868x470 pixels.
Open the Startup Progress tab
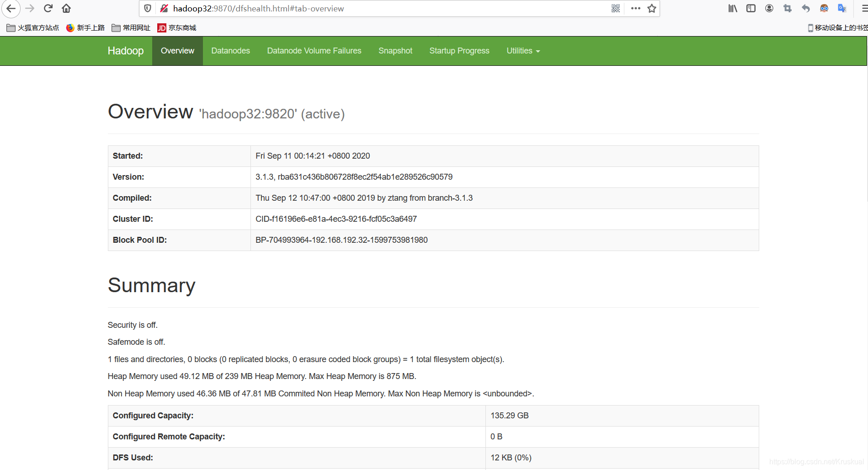[x=459, y=51]
